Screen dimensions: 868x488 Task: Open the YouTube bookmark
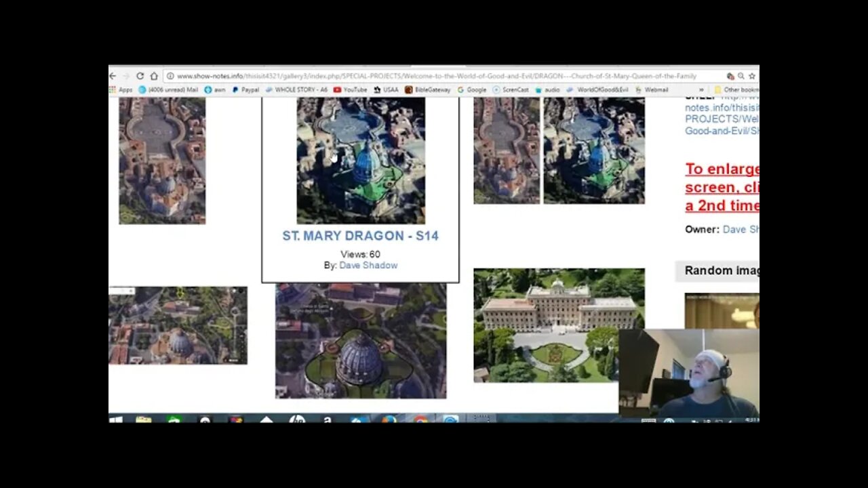pyautogui.click(x=350, y=89)
